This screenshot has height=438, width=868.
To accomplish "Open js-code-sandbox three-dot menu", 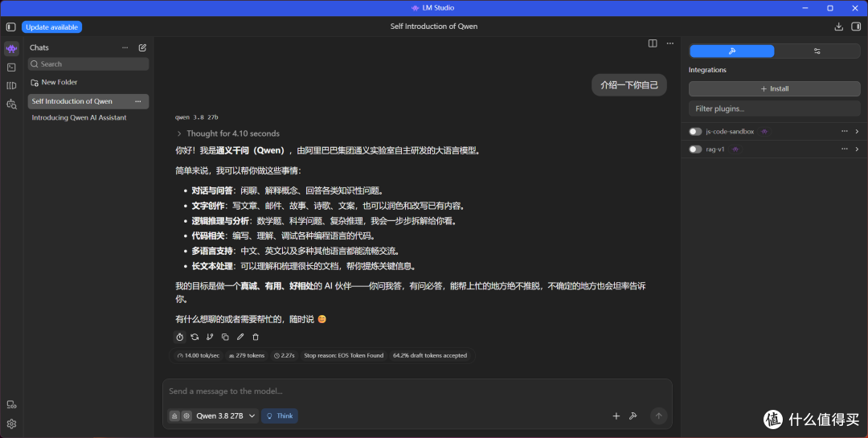I will click(844, 132).
